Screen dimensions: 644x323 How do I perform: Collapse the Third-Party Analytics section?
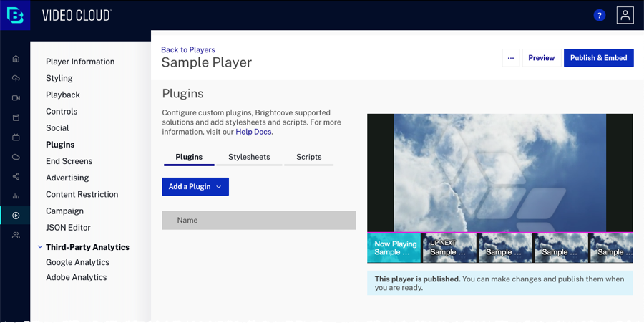39,247
